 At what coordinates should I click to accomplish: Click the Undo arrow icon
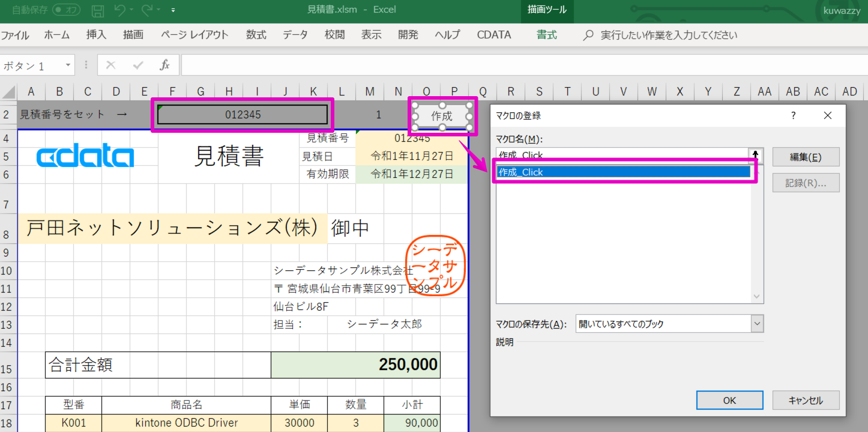[x=119, y=10]
